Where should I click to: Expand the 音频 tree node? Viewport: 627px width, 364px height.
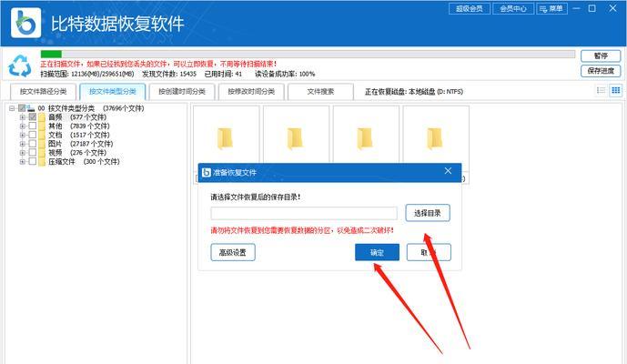[x=23, y=117]
